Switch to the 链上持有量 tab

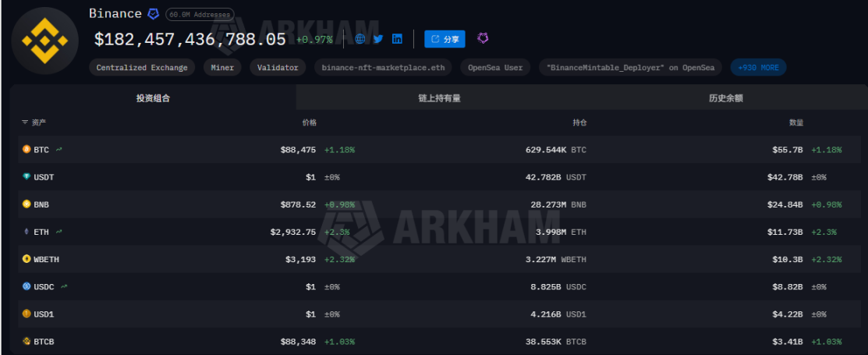point(440,98)
